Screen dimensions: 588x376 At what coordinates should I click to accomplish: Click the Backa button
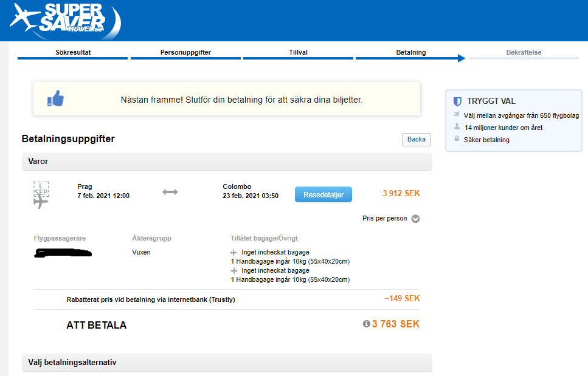pyautogui.click(x=417, y=139)
